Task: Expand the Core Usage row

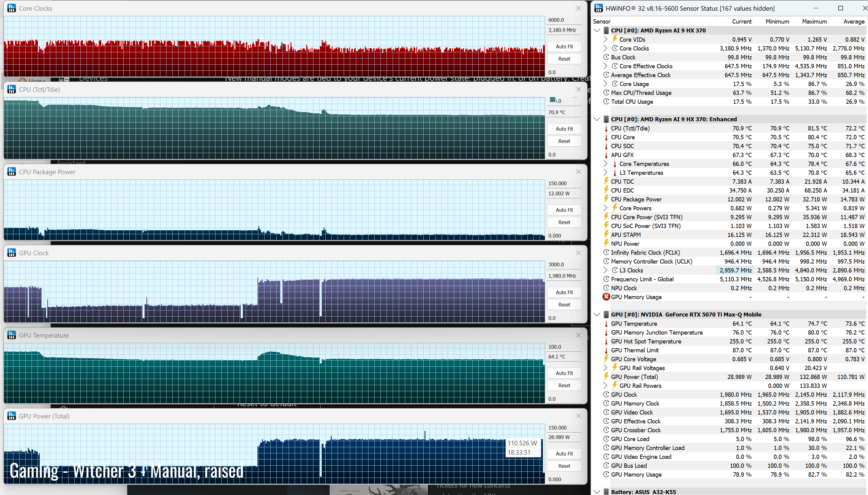Action: click(605, 84)
